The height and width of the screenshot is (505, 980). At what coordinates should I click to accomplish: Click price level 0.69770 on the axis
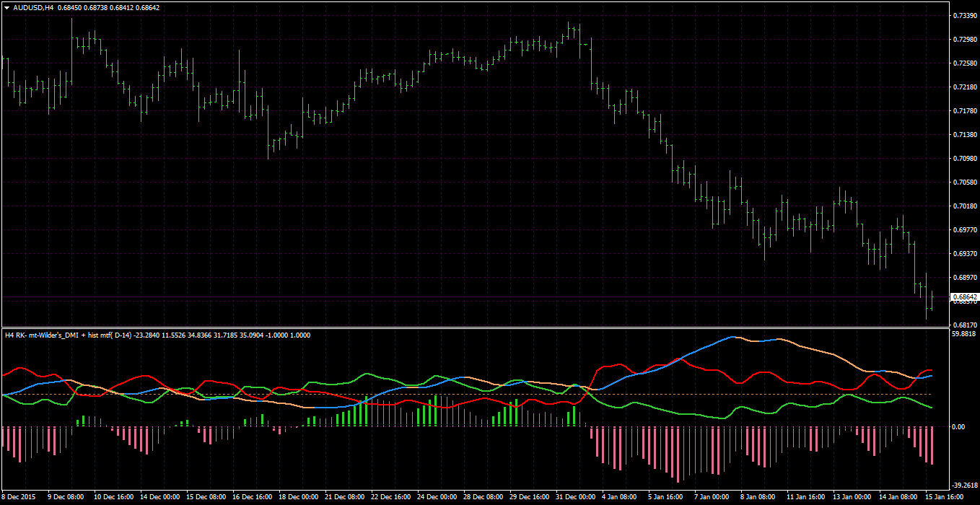coord(965,230)
